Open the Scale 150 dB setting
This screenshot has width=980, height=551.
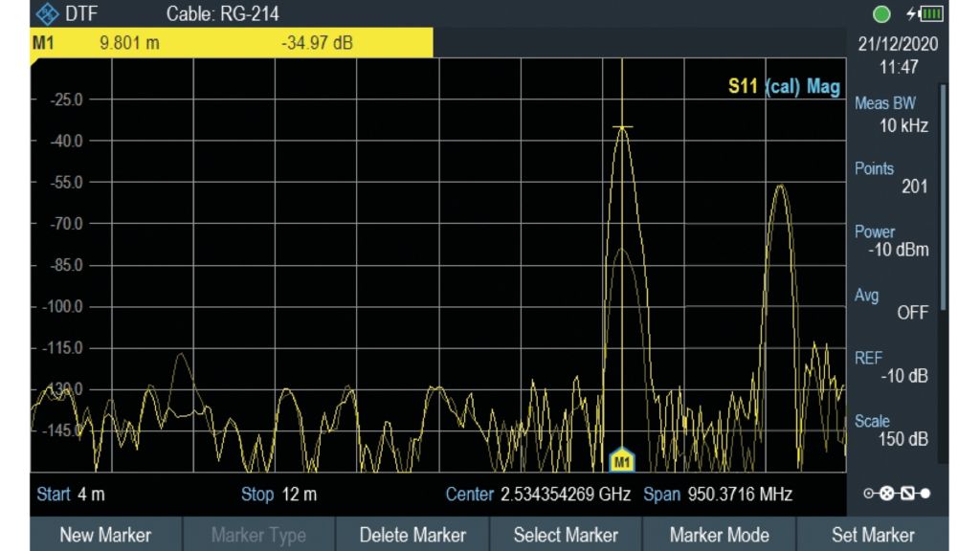click(x=891, y=430)
